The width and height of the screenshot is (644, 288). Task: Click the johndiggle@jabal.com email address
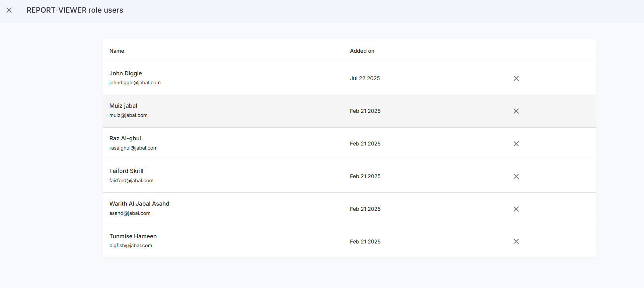(135, 83)
